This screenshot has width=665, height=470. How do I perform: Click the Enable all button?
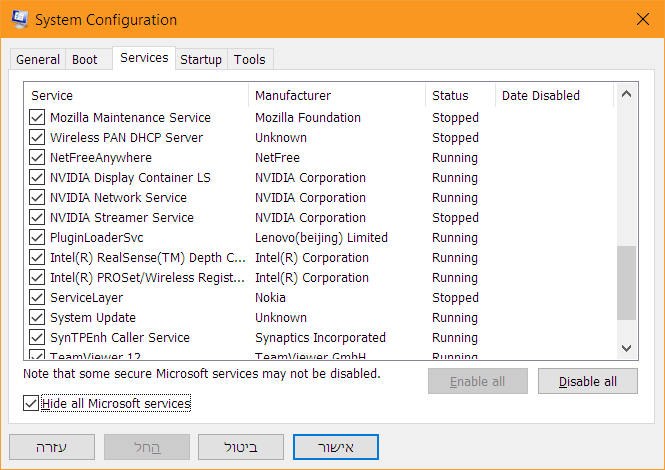click(x=478, y=381)
